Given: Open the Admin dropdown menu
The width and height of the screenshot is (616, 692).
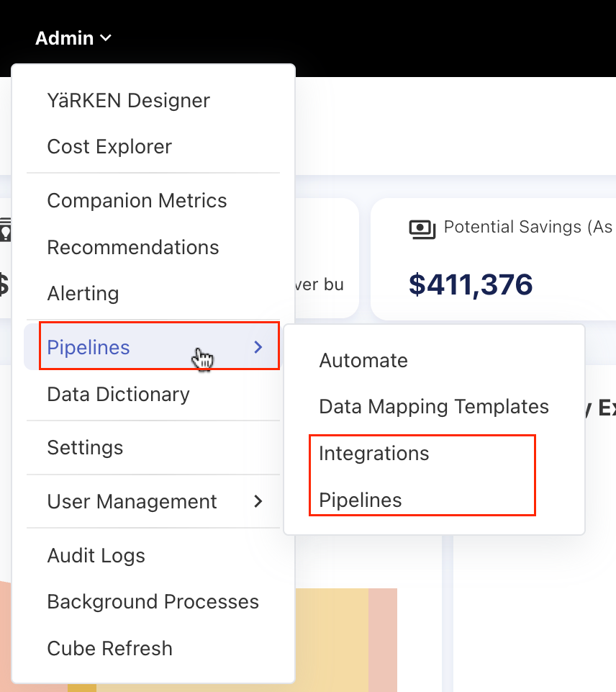Looking at the screenshot, I should (x=73, y=38).
